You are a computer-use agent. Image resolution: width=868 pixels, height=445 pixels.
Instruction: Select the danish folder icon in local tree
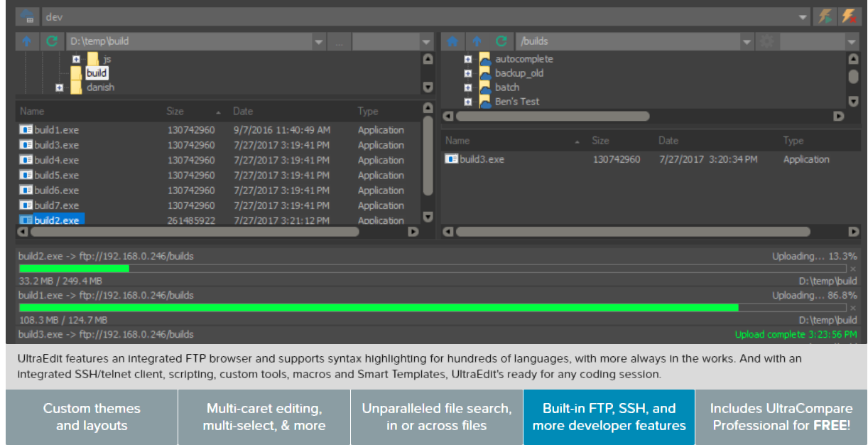coord(76,87)
